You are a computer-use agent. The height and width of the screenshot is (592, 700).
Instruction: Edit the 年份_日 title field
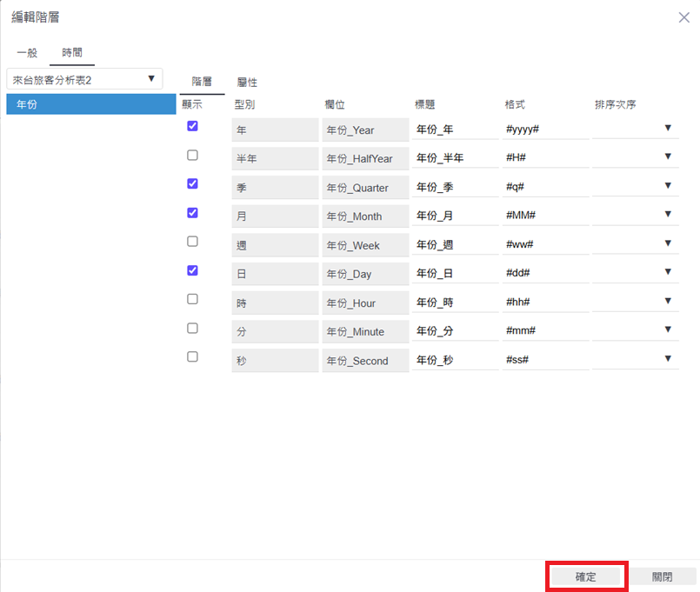(455, 274)
